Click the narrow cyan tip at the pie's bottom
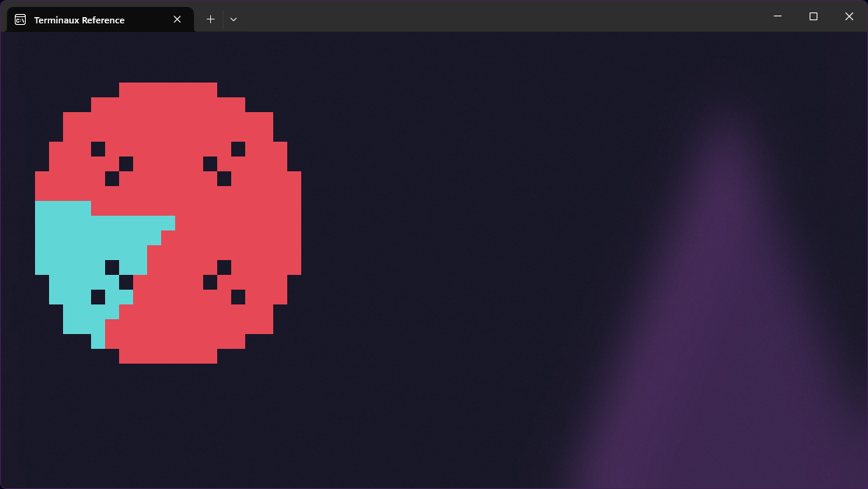Viewport: 868px width, 489px height. click(x=98, y=341)
